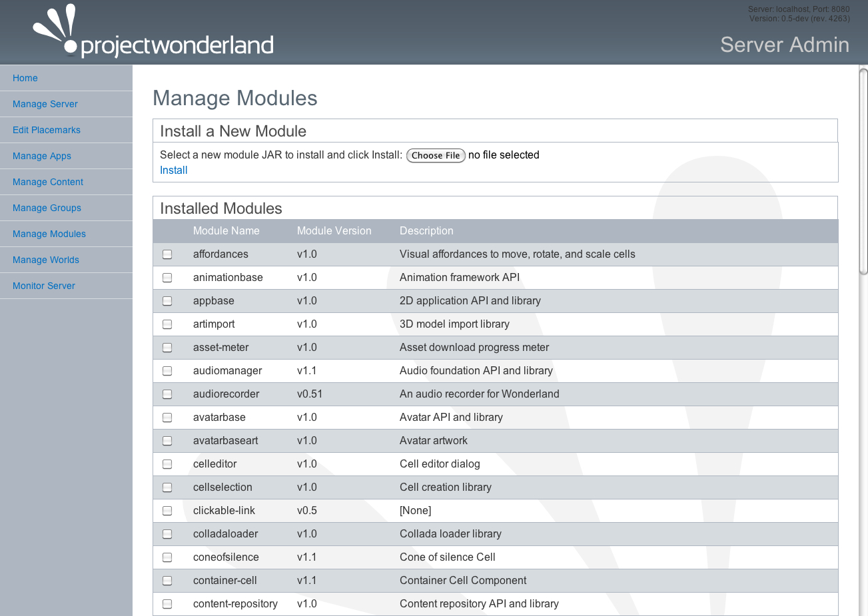This screenshot has height=616, width=868.
Task: Go to Monitor Server page
Action: 44,286
